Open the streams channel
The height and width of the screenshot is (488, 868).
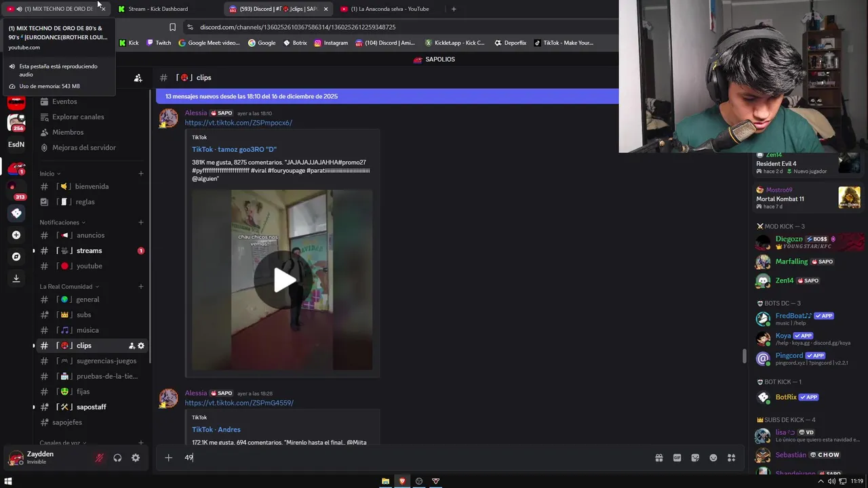tap(92, 251)
